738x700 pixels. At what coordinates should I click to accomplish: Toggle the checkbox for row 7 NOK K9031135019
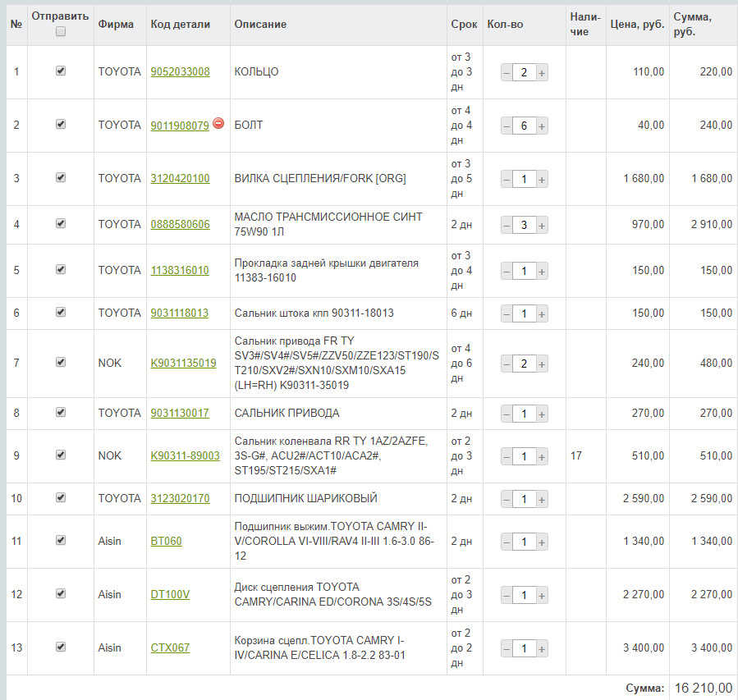tap(60, 362)
